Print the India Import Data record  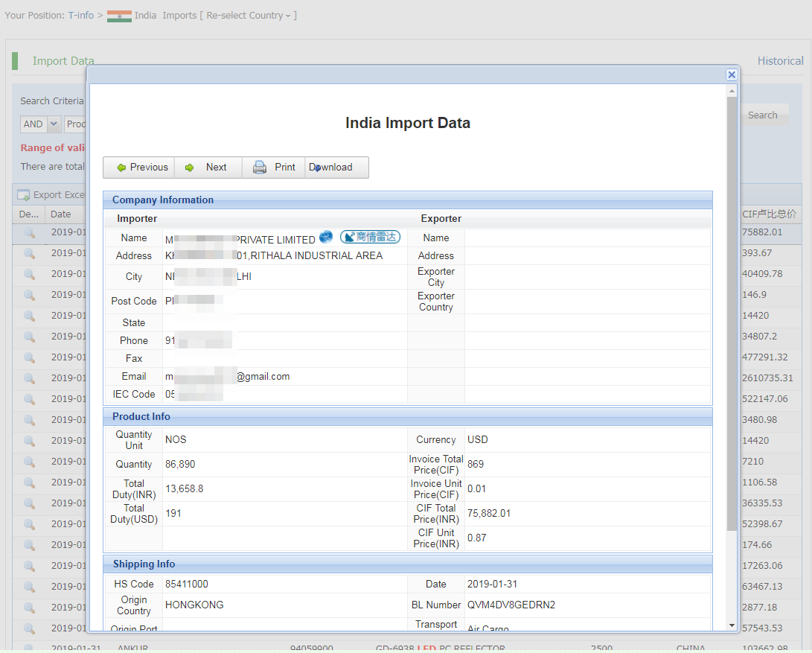point(273,168)
